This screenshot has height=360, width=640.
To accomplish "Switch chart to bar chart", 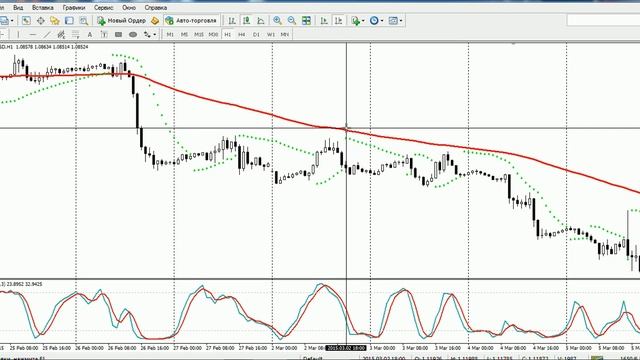I will point(232,20).
